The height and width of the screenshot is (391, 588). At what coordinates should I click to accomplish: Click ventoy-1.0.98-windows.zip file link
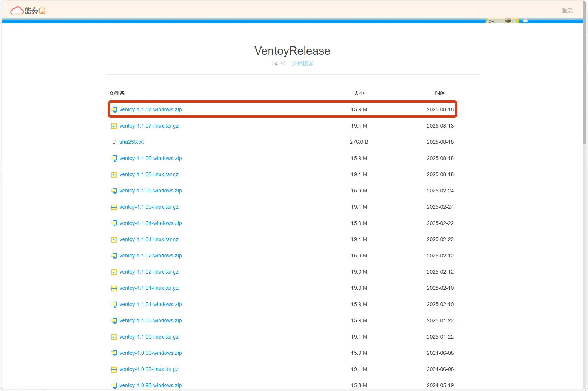(x=150, y=385)
